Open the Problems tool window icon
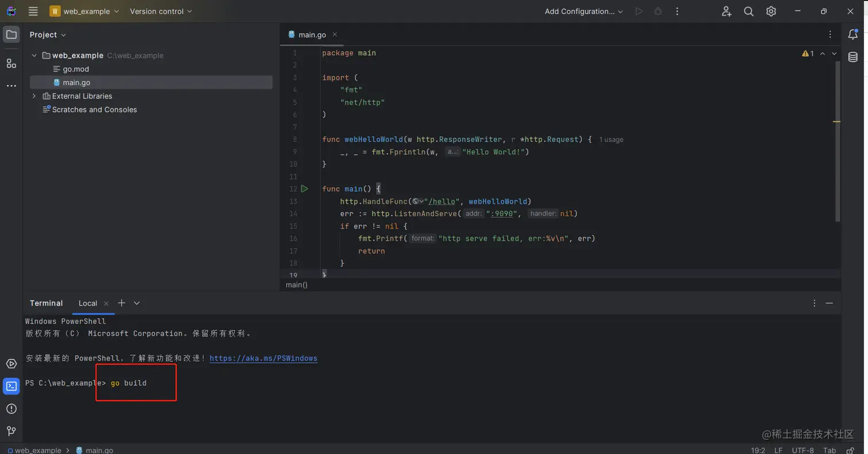Screen dimensions: 868x454 [x=11, y=409]
